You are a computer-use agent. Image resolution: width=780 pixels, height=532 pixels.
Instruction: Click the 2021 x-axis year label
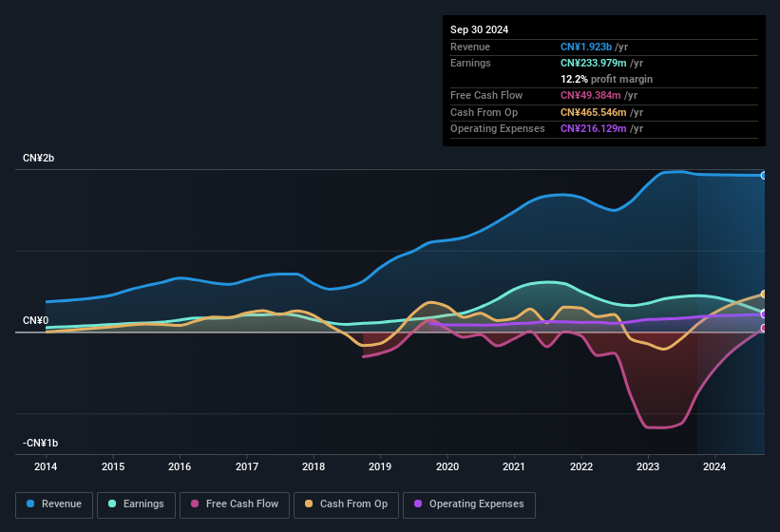coord(514,466)
